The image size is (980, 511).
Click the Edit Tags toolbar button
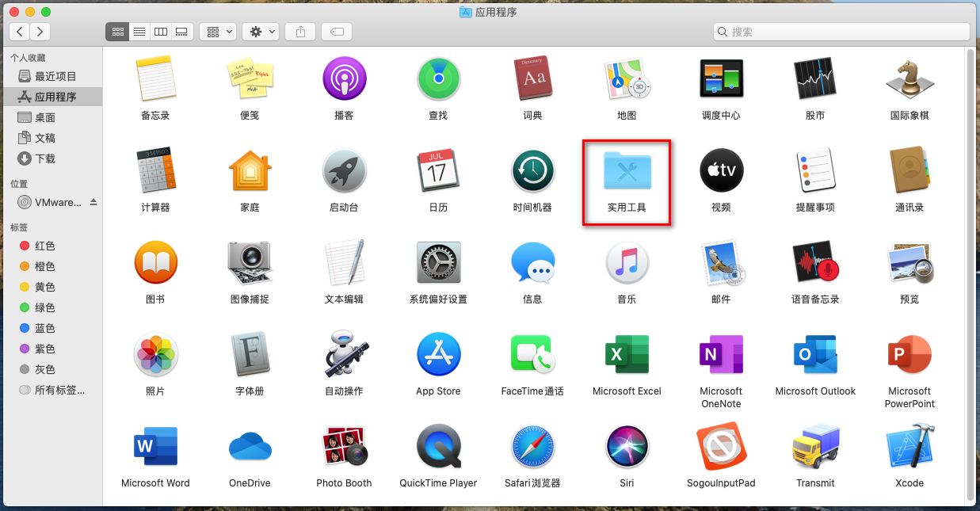[x=337, y=32]
